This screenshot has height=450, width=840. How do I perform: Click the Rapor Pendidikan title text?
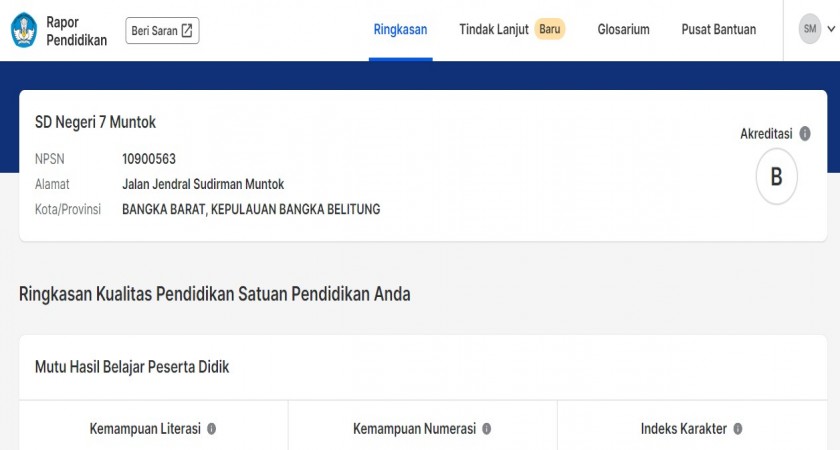pyautogui.click(x=76, y=30)
